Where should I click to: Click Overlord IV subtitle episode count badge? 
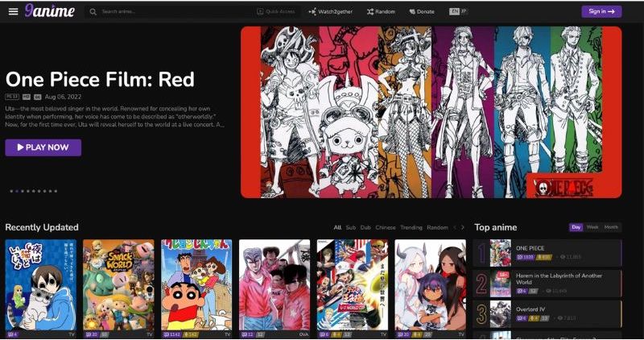click(x=521, y=318)
